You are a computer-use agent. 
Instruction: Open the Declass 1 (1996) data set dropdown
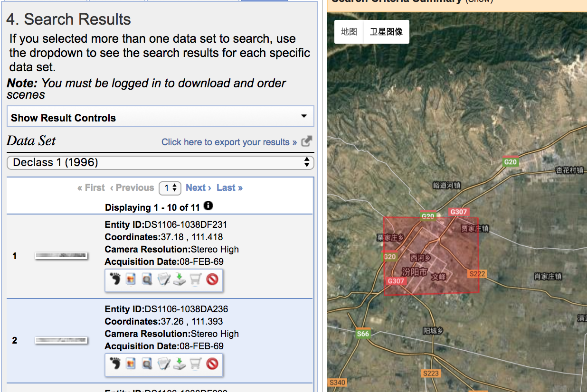click(x=160, y=162)
